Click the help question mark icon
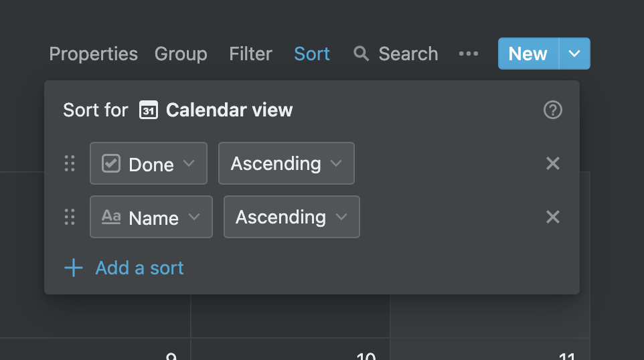Image resolution: width=644 pixels, height=360 pixels. click(x=552, y=110)
